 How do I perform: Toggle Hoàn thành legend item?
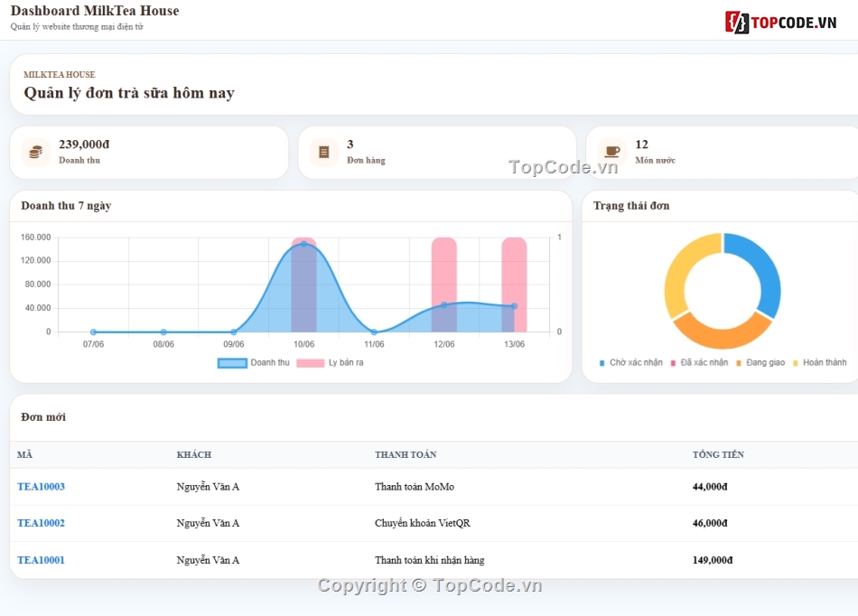820,363
